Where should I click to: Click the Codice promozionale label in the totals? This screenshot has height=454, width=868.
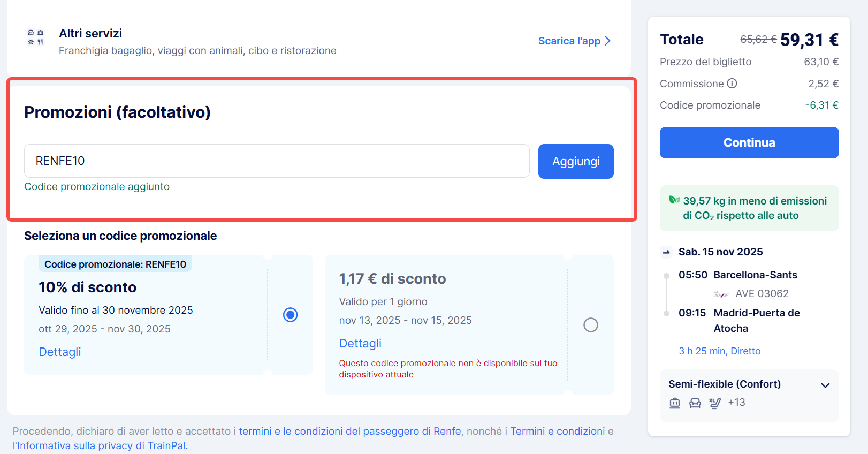click(x=710, y=105)
